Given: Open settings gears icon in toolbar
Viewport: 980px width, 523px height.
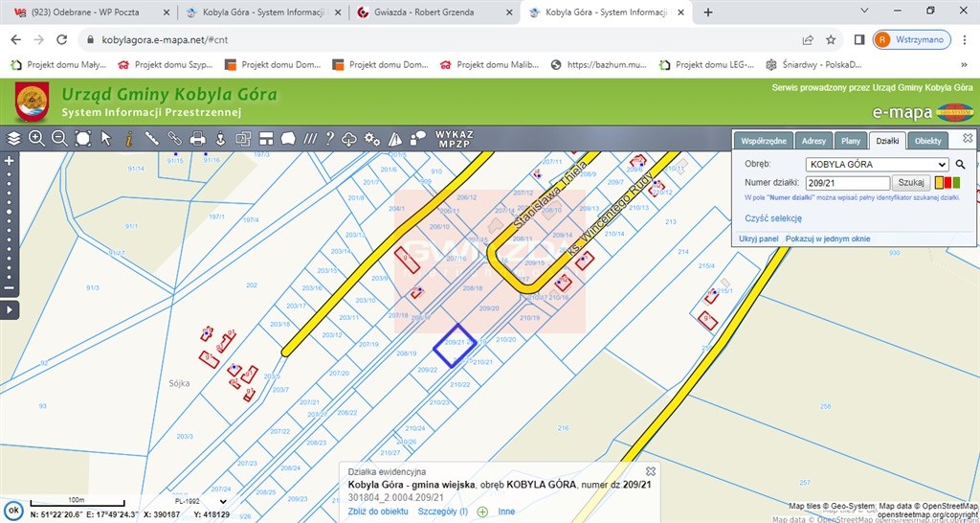Looking at the screenshot, I should (x=372, y=139).
